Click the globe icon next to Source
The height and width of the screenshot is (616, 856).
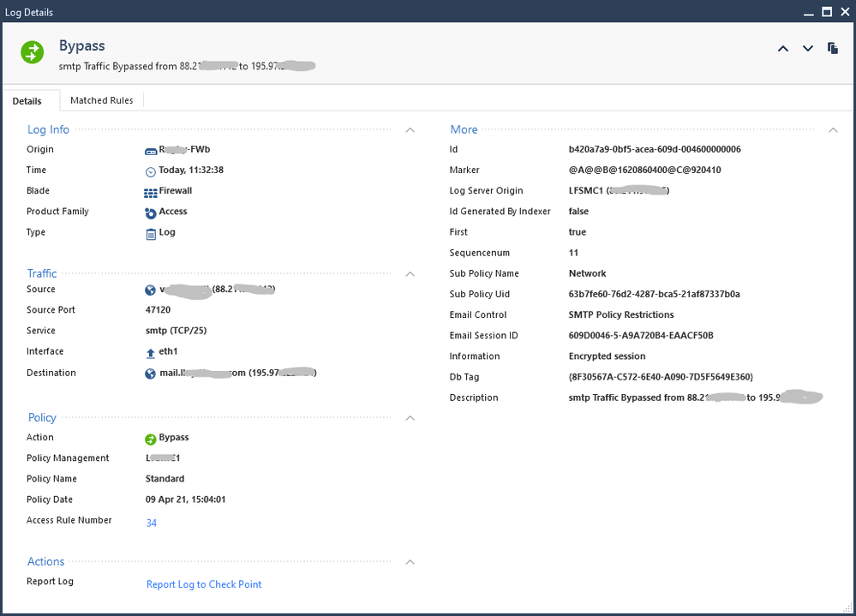pyautogui.click(x=151, y=290)
